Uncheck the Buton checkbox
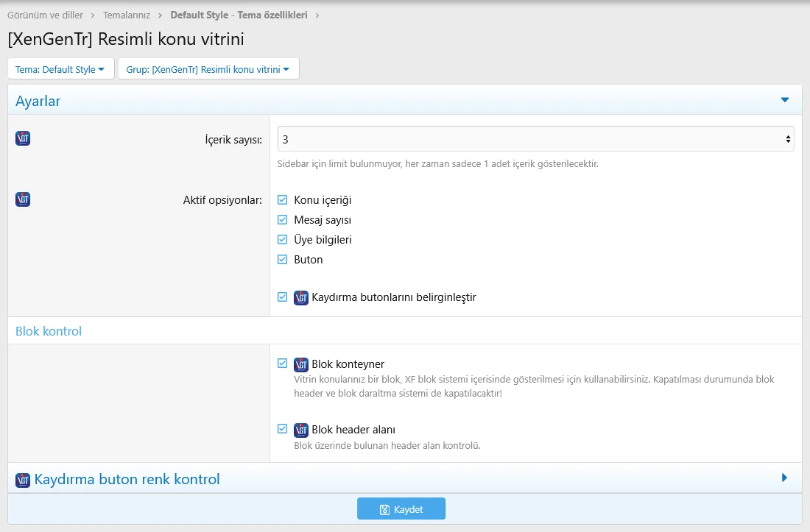The image size is (810, 532). tap(283, 259)
